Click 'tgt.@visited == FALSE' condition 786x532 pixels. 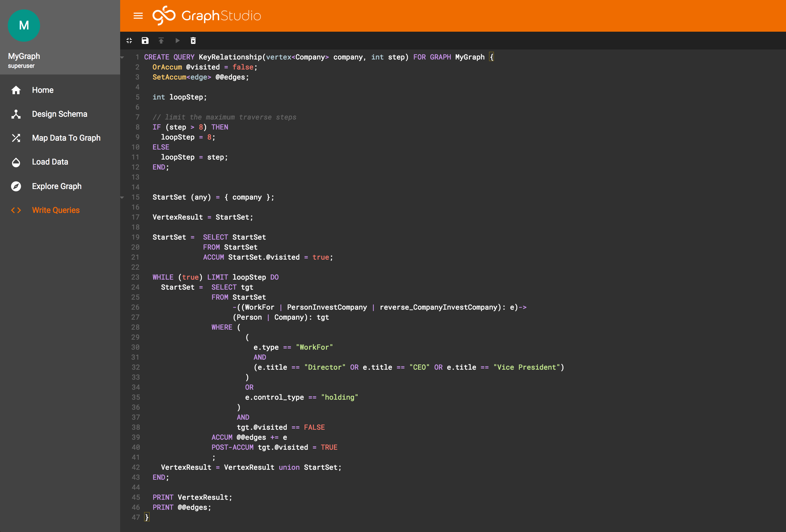[281, 427]
